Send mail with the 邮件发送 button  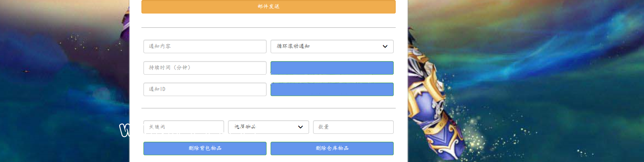(x=268, y=7)
